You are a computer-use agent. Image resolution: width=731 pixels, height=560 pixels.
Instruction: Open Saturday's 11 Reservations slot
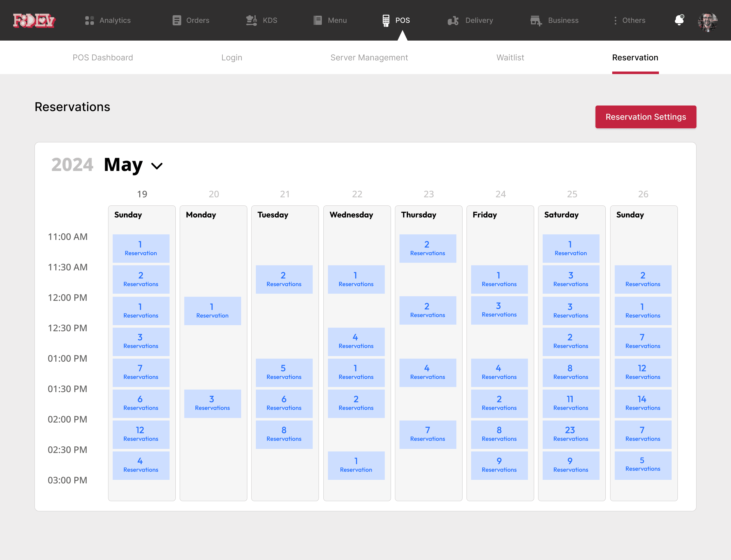pyautogui.click(x=571, y=403)
